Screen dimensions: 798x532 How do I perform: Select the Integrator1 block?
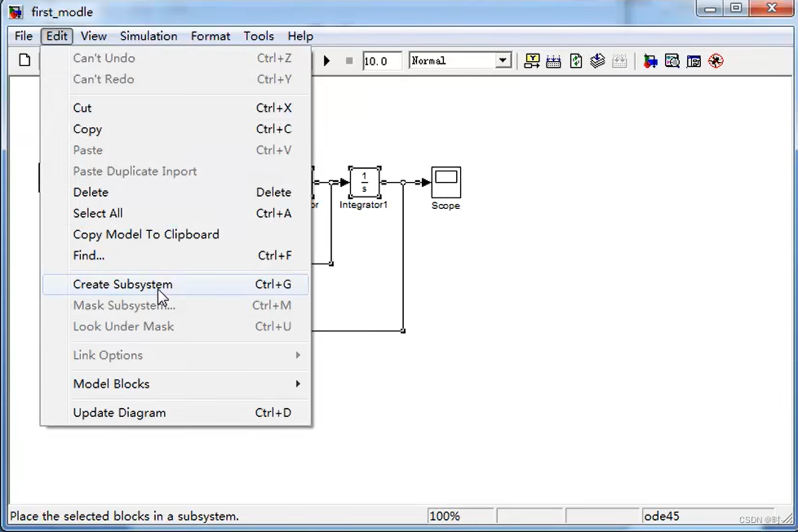tap(364, 183)
